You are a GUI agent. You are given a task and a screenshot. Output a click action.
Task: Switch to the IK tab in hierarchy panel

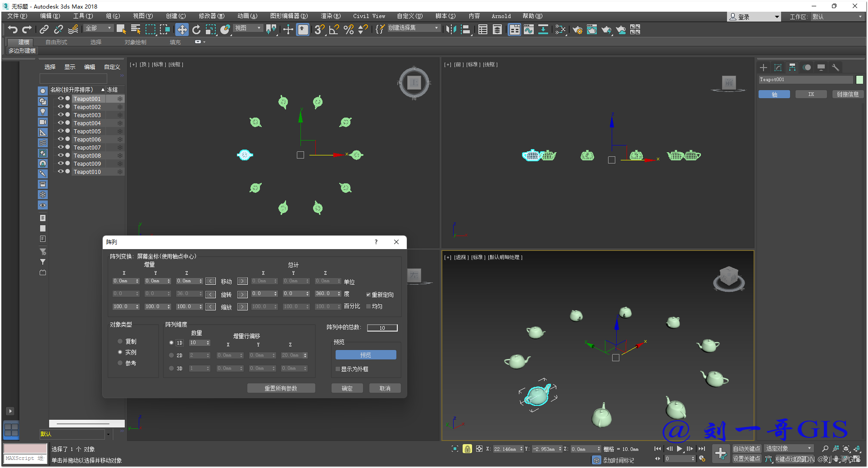pos(811,94)
